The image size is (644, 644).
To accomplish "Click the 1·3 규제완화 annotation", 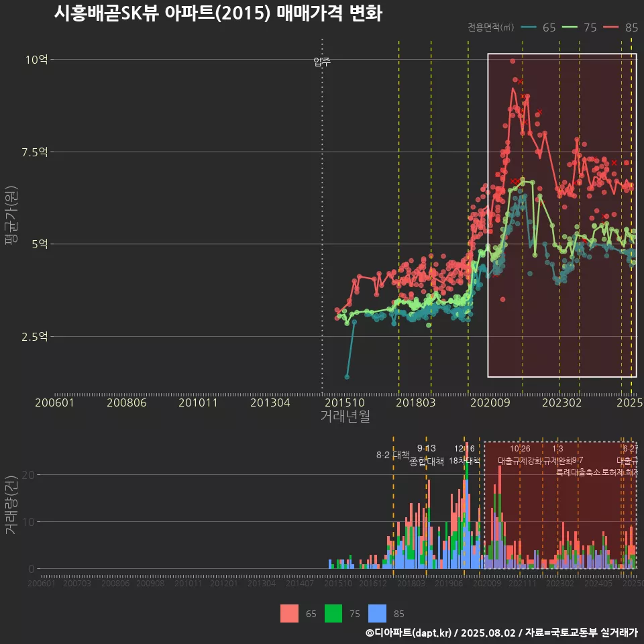I will tap(557, 454).
